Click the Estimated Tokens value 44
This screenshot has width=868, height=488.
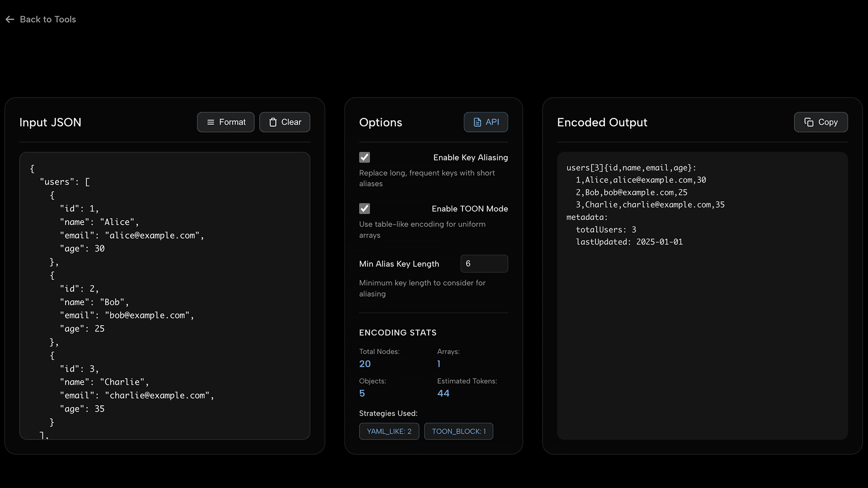(443, 394)
